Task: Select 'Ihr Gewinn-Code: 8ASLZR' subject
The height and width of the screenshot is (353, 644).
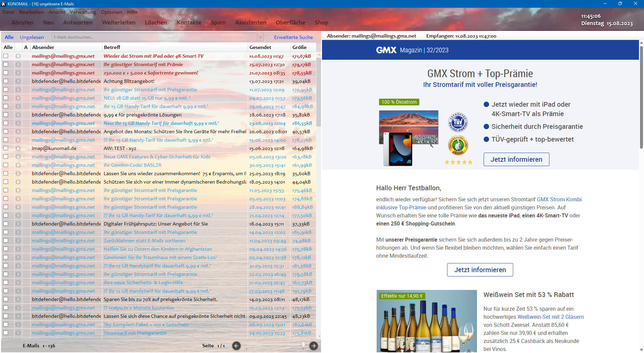Action: click(x=132, y=165)
